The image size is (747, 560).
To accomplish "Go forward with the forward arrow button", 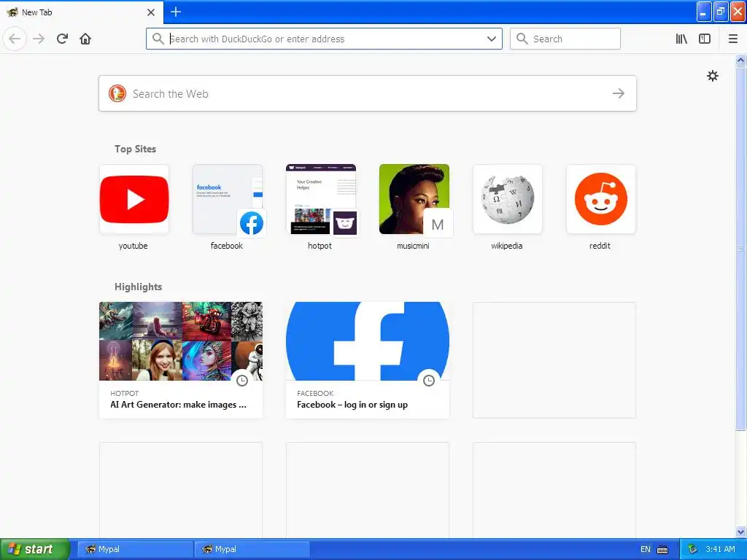I will coord(39,39).
